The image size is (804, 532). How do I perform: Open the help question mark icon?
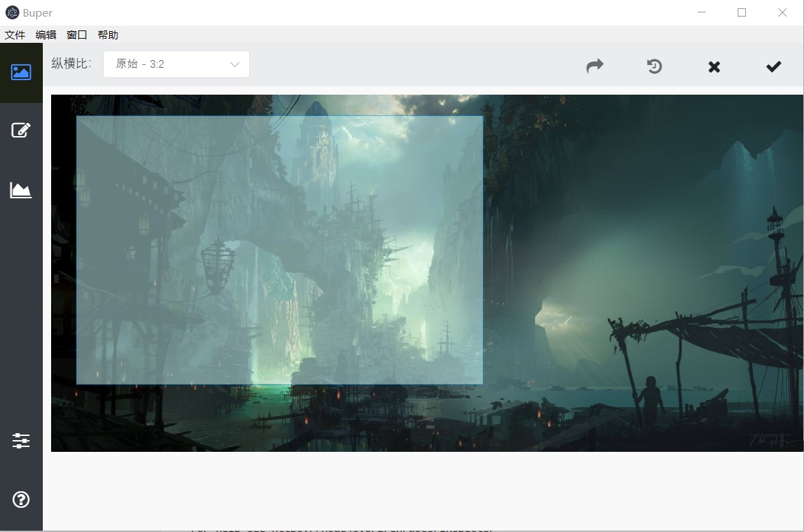[x=21, y=500]
